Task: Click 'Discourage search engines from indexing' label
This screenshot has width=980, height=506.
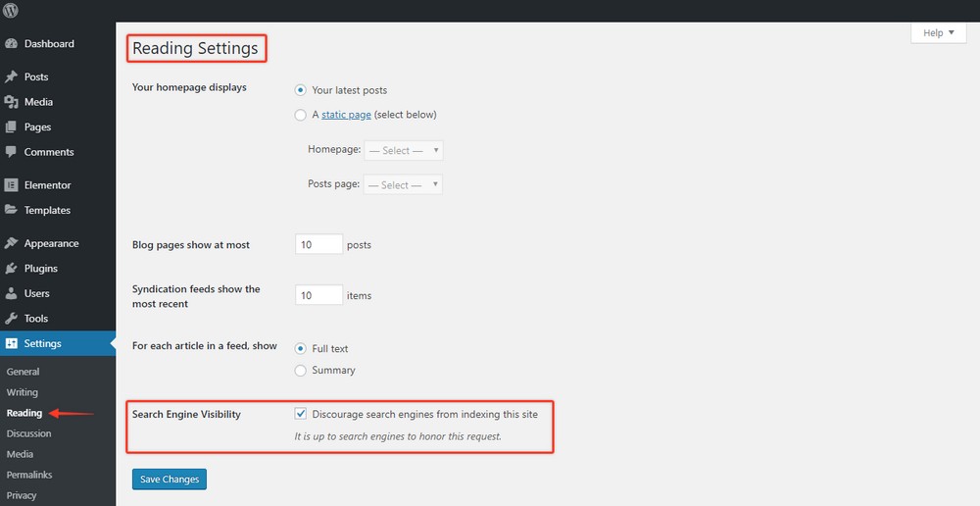Action: coord(425,414)
